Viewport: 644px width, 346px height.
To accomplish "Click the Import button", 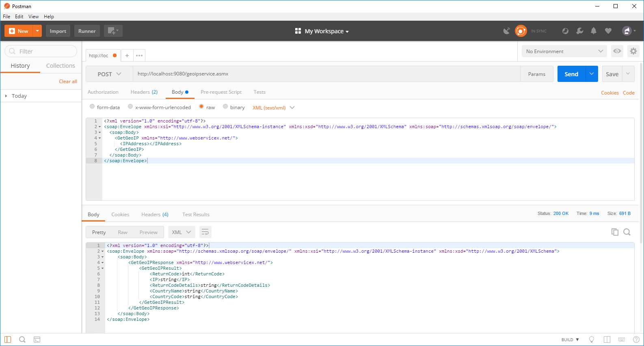I will click(58, 31).
